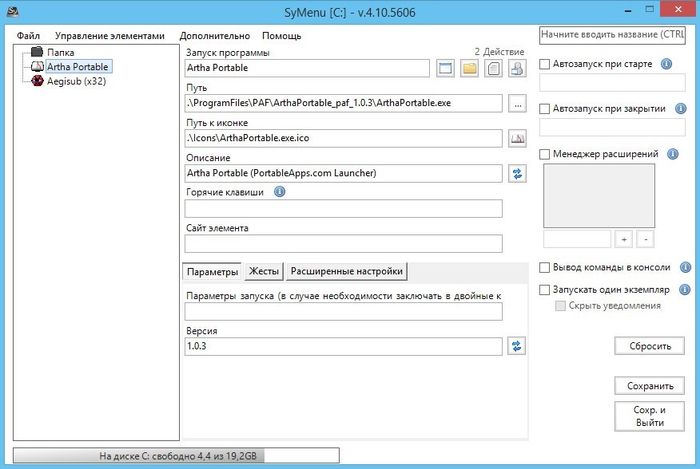Screen dimensions: 700x469
Task: Select Папка in the tree
Action: (x=61, y=52)
